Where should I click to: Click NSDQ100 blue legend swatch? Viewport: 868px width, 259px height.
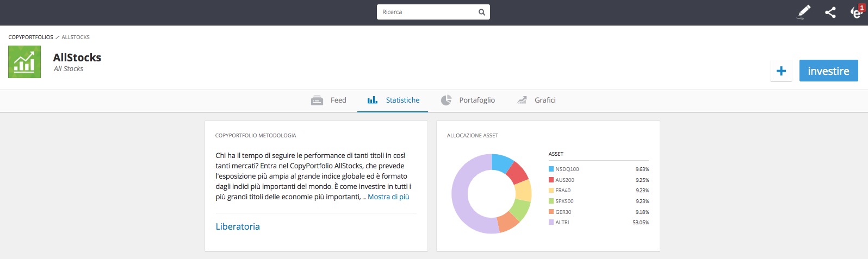[551, 169]
